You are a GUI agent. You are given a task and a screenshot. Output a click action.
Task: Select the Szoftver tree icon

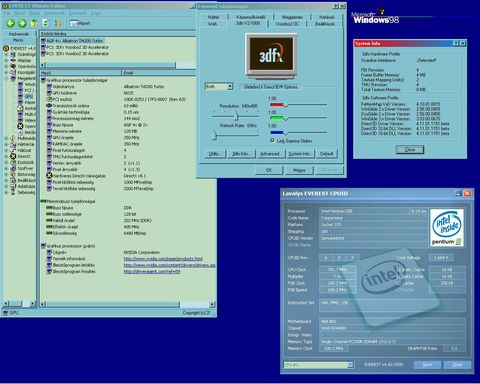[13, 168]
